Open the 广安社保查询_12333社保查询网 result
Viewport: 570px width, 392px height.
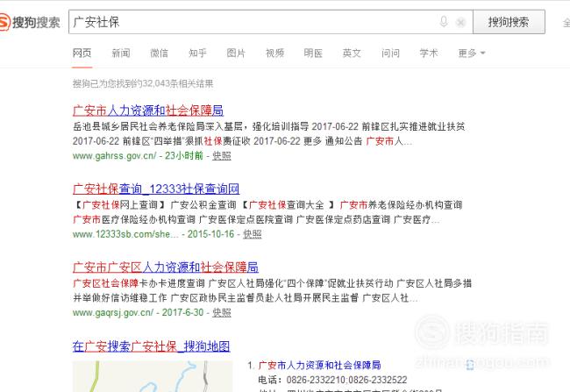click(x=156, y=189)
